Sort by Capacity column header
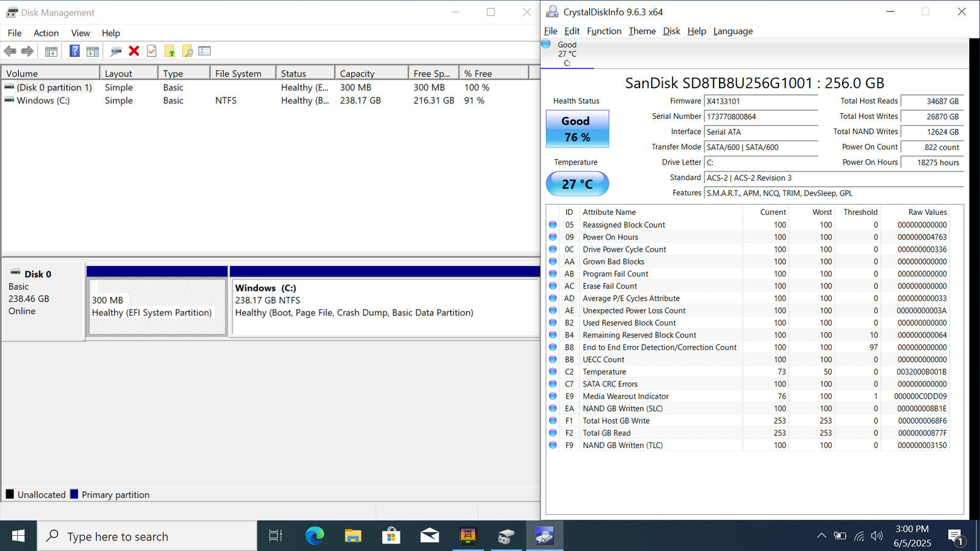The height and width of the screenshot is (551, 980). pyautogui.click(x=371, y=73)
